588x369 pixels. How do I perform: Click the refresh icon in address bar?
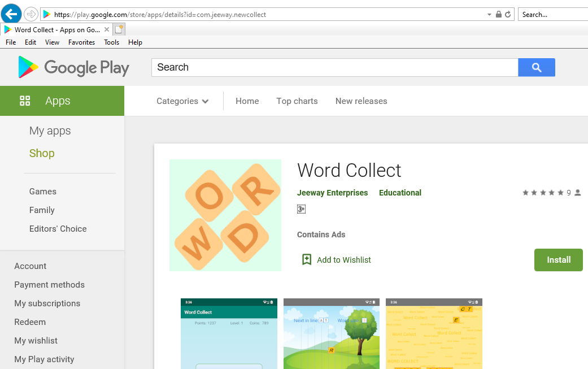tap(508, 15)
